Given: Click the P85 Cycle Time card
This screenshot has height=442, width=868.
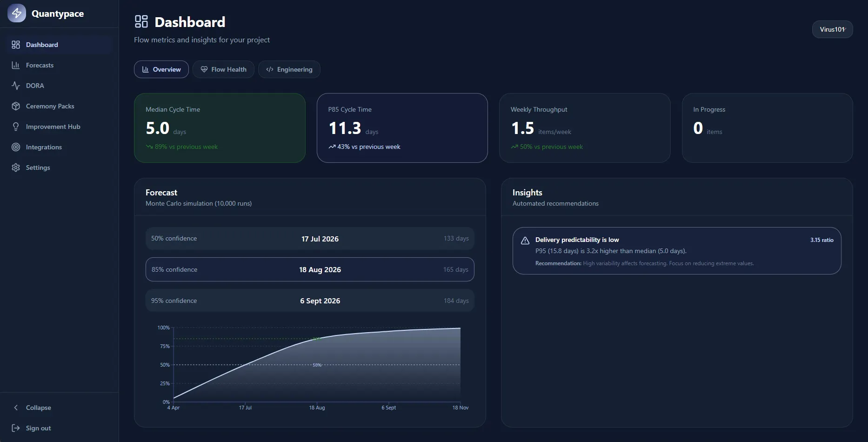Looking at the screenshot, I should [x=402, y=128].
